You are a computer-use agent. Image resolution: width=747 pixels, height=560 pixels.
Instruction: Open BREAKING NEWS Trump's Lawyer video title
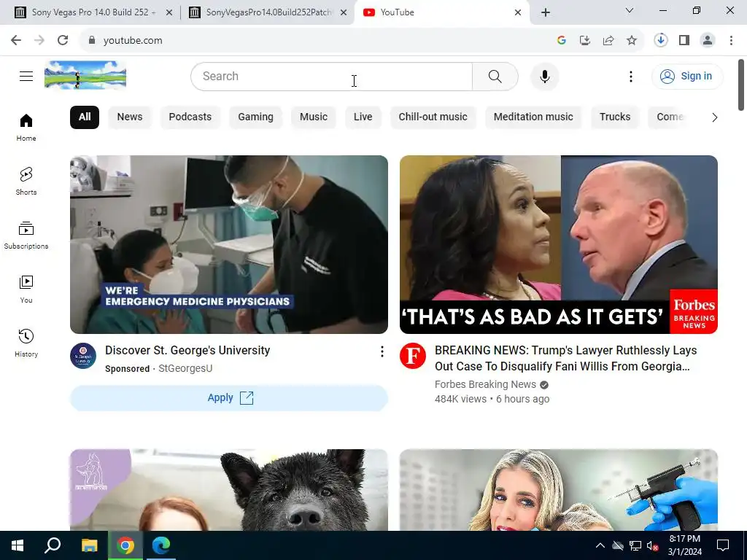(x=566, y=358)
